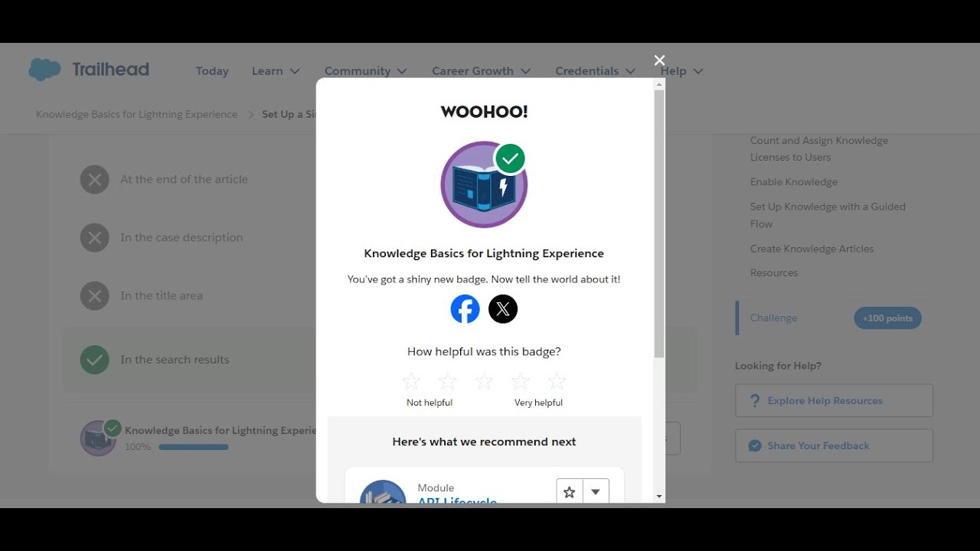Click the 'Very helpful' rating label

coord(538,403)
